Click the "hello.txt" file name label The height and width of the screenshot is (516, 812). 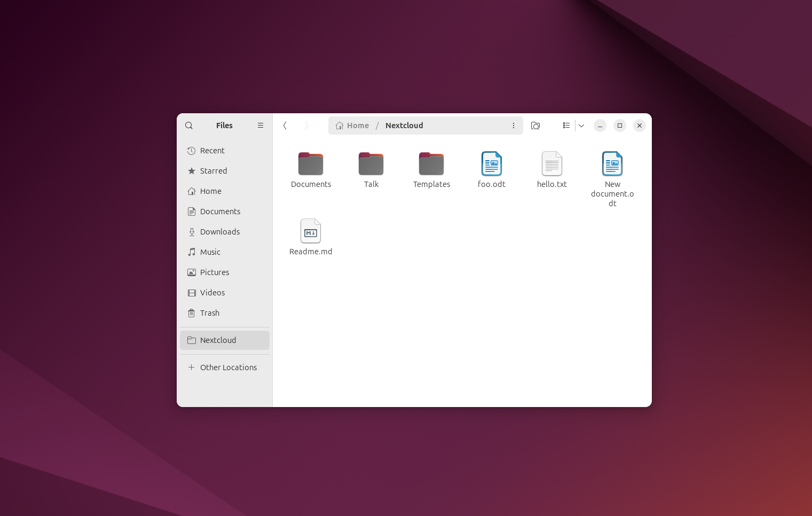pos(552,184)
